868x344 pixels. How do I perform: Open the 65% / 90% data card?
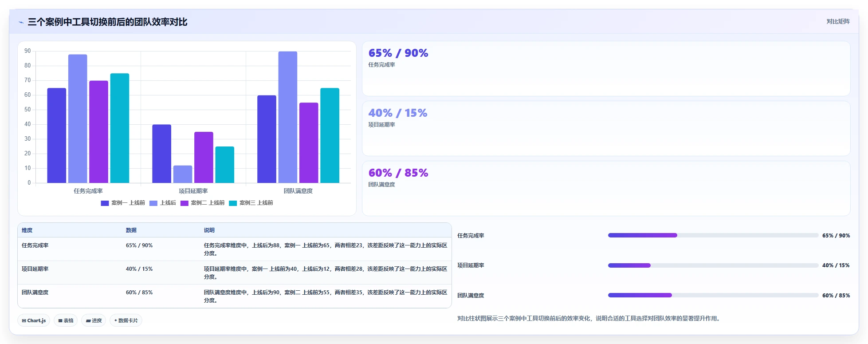tap(606, 69)
